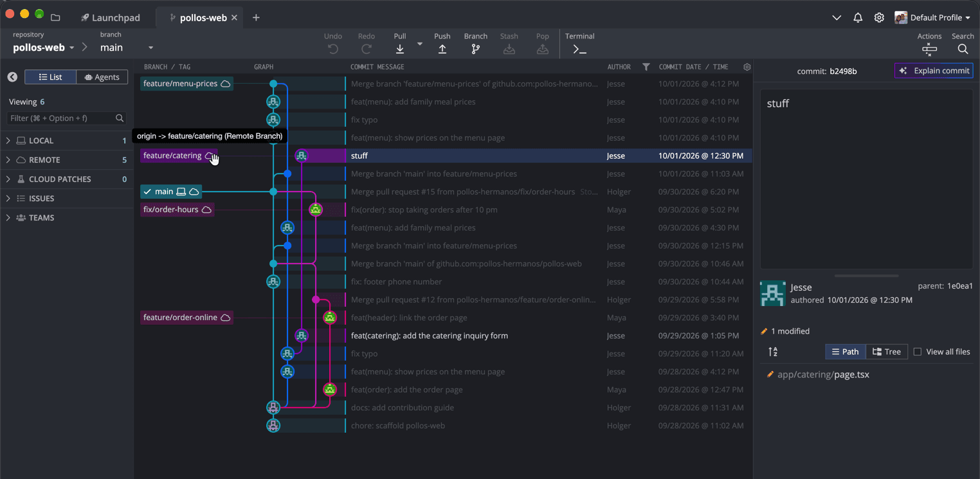
Task: Select the feature/menu-prices branch label
Action: [186, 84]
